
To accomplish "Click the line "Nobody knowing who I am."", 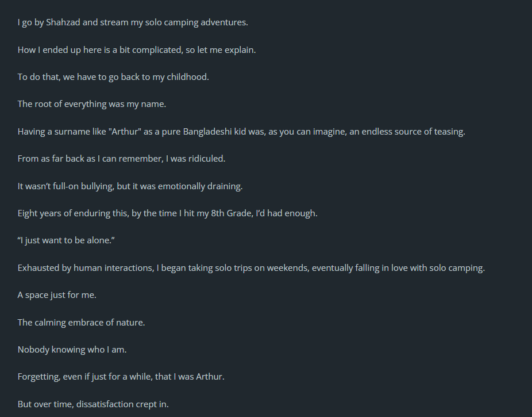I will tap(72, 350).
